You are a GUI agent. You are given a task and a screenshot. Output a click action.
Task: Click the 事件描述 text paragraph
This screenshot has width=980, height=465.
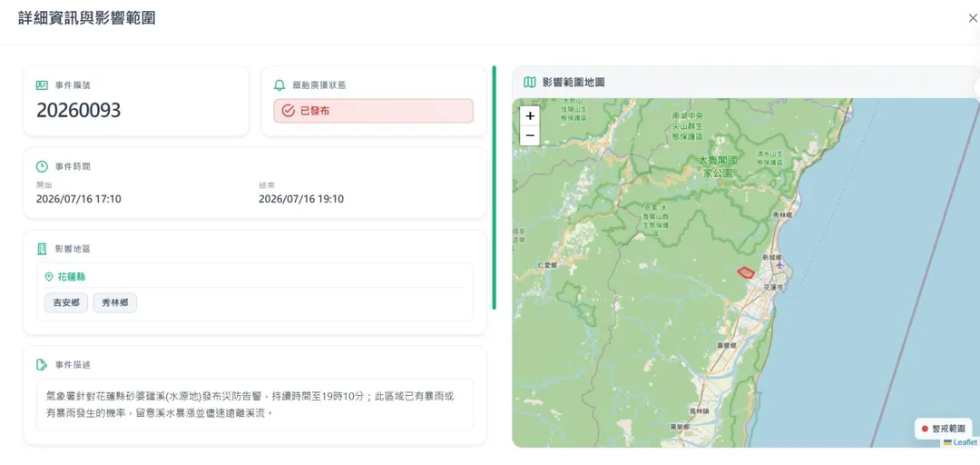[250, 404]
